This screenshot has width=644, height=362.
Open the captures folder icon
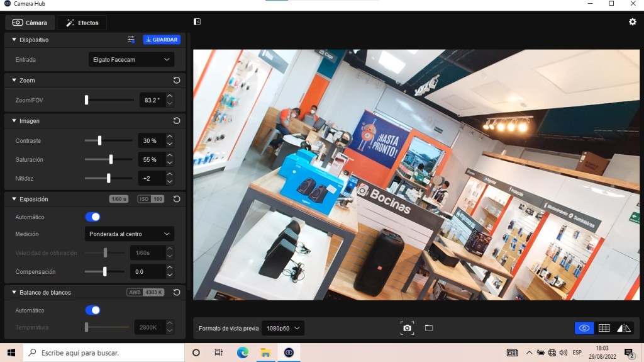click(429, 328)
